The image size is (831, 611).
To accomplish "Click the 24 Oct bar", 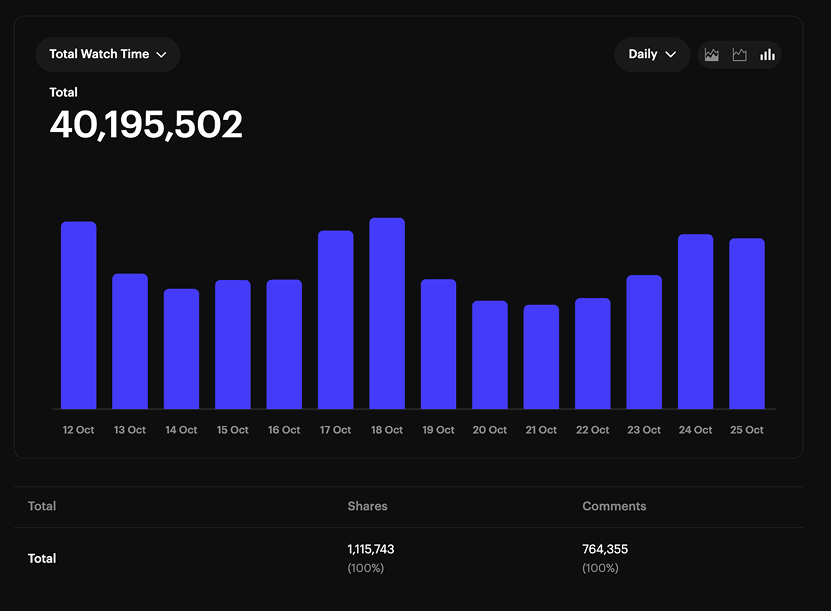I will 695,321.
